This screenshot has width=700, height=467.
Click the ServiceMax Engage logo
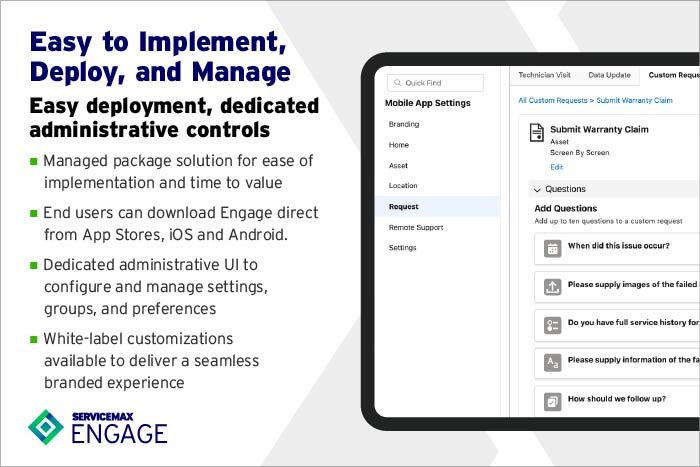97,425
